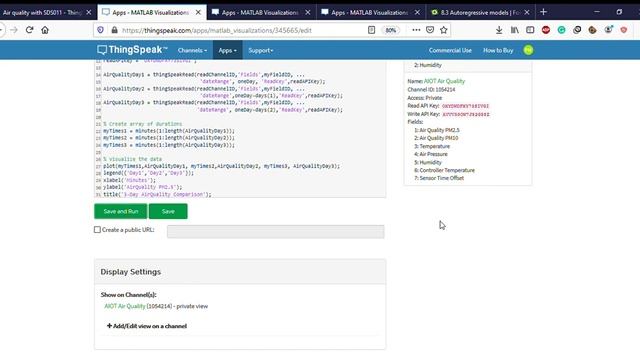Toggle reader view icon in address bar

[x=371, y=30]
